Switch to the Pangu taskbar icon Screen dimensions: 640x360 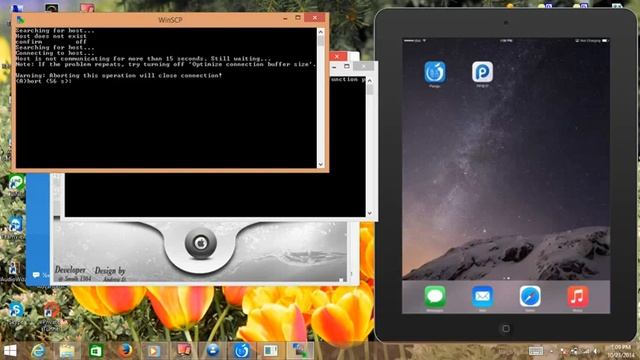[x=242, y=351]
